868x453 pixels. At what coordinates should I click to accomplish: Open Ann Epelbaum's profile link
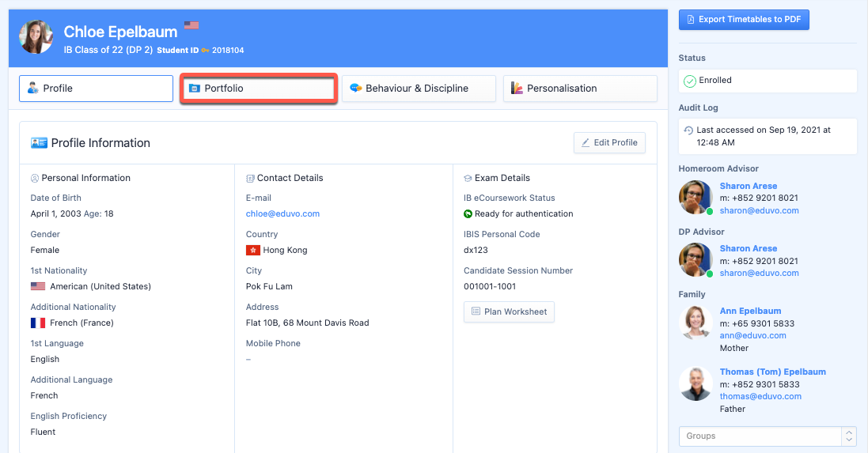click(750, 311)
